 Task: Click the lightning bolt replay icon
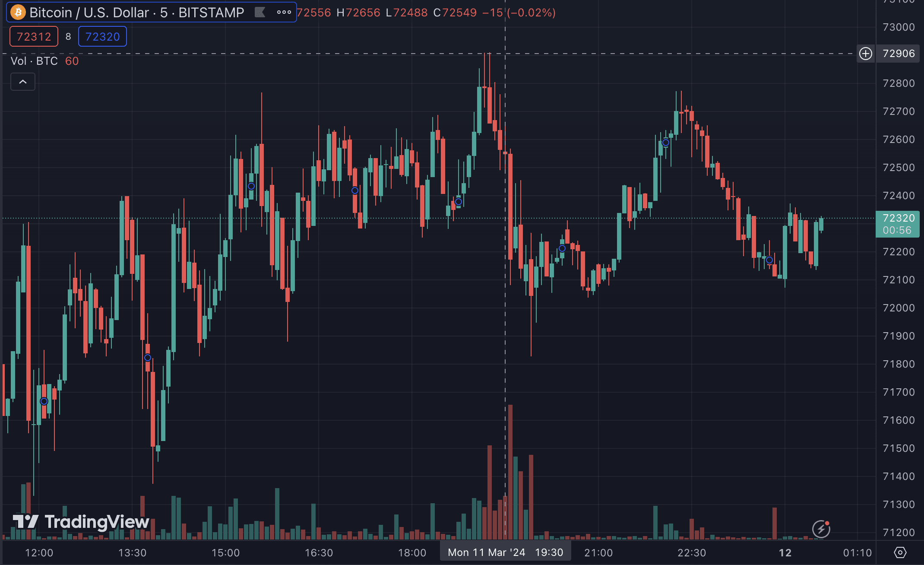(x=821, y=529)
